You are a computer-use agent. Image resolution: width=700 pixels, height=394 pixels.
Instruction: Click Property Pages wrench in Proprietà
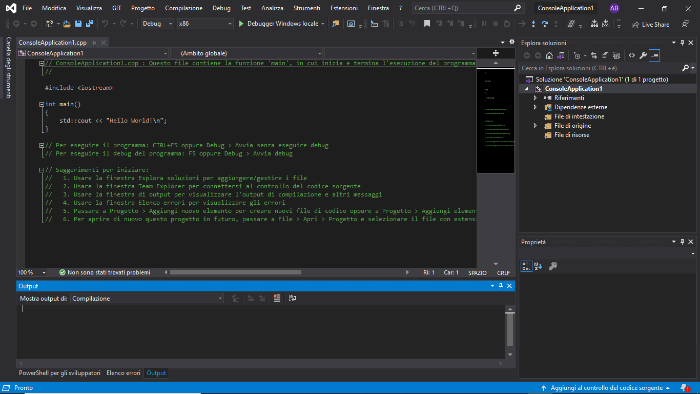point(553,266)
